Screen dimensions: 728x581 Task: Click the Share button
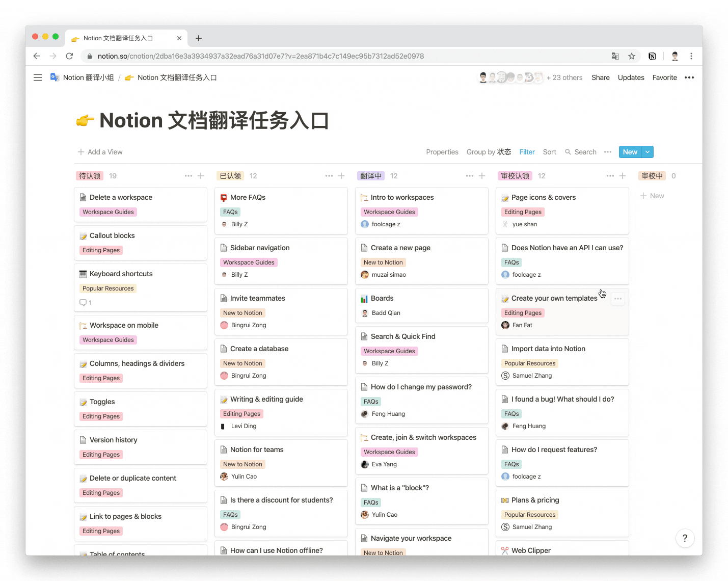(x=601, y=77)
